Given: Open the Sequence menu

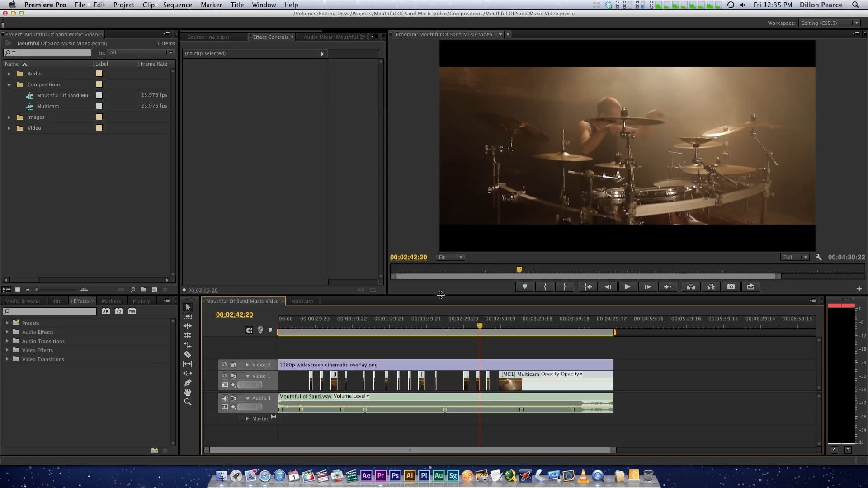Looking at the screenshot, I should pyautogui.click(x=177, y=5).
